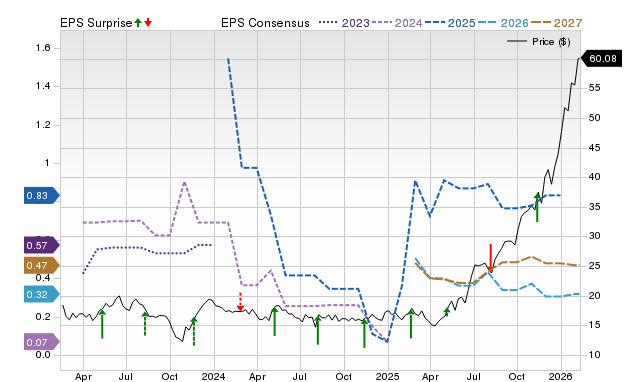Click the red down arrow in EPS Surprise legend
Image resolution: width=640 pixels, height=382 pixels.
click(x=148, y=22)
